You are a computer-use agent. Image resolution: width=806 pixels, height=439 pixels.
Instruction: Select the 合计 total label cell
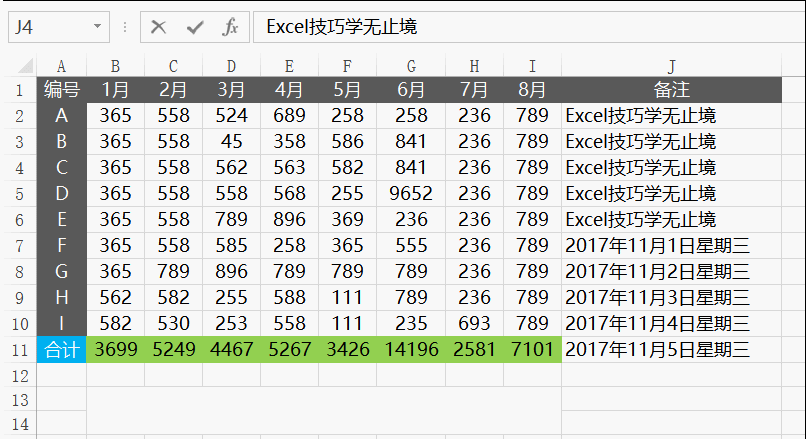click(62, 350)
